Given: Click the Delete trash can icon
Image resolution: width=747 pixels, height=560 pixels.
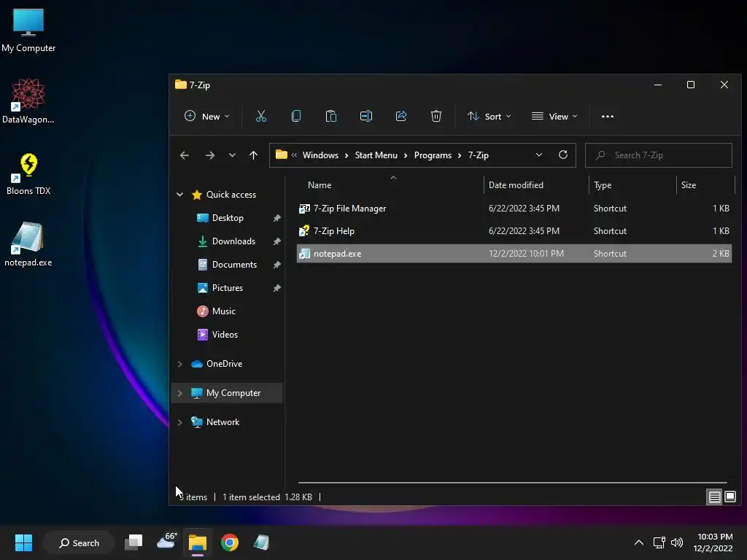Looking at the screenshot, I should [436, 116].
